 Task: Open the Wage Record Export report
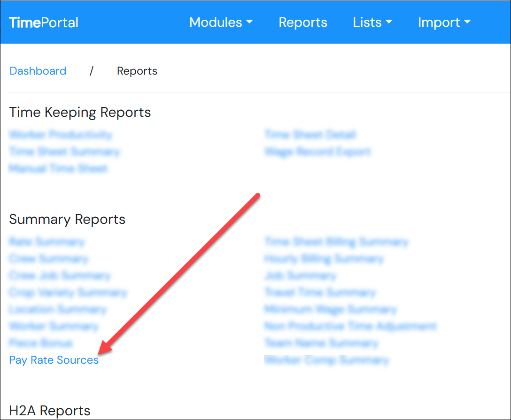(x=318, y=152)
